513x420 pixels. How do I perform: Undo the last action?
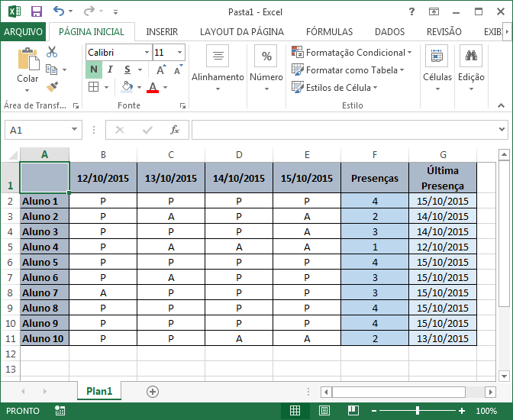coord(59,11)
